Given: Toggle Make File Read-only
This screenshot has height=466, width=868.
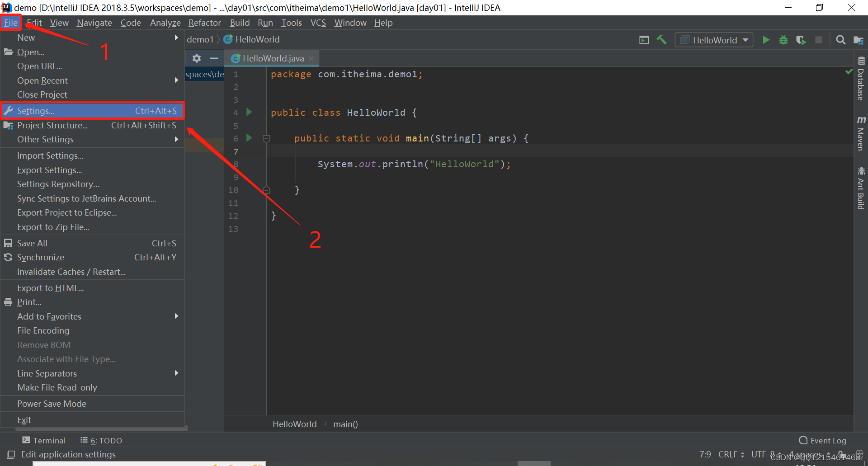Looking at the screenshot, I should (92, 387).
